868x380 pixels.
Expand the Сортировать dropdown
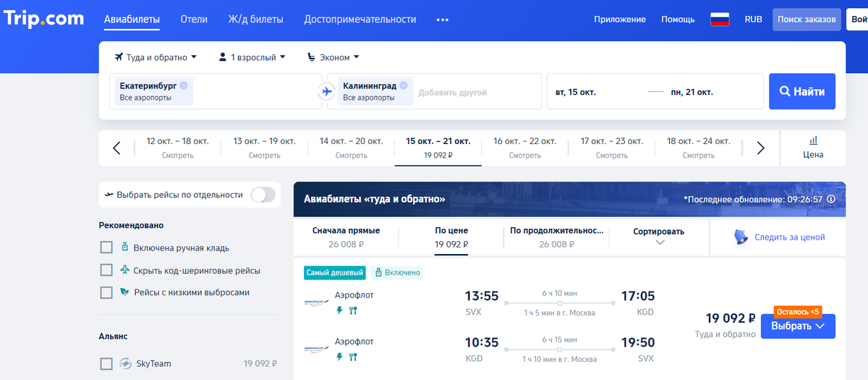659,237
